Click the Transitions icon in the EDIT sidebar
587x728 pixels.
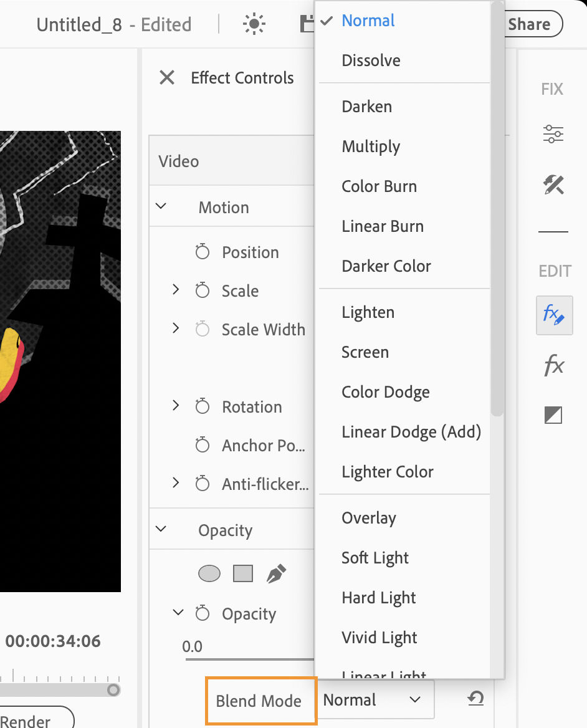pos(553,414)
